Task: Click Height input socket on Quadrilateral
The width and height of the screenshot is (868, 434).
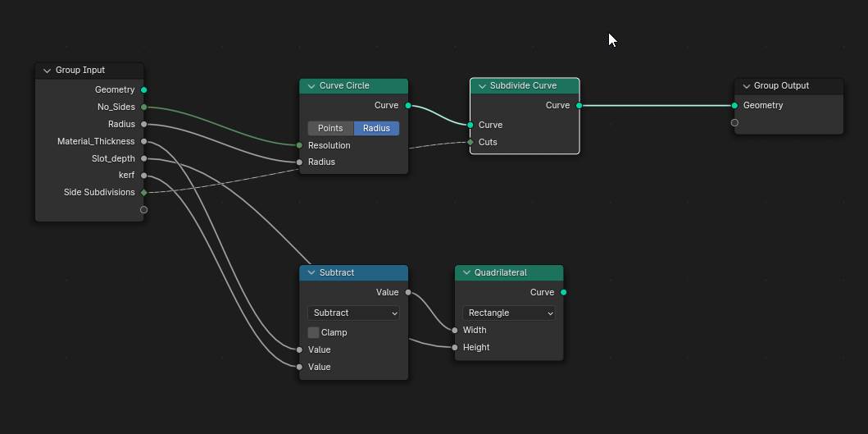Action: coord(454,347)
